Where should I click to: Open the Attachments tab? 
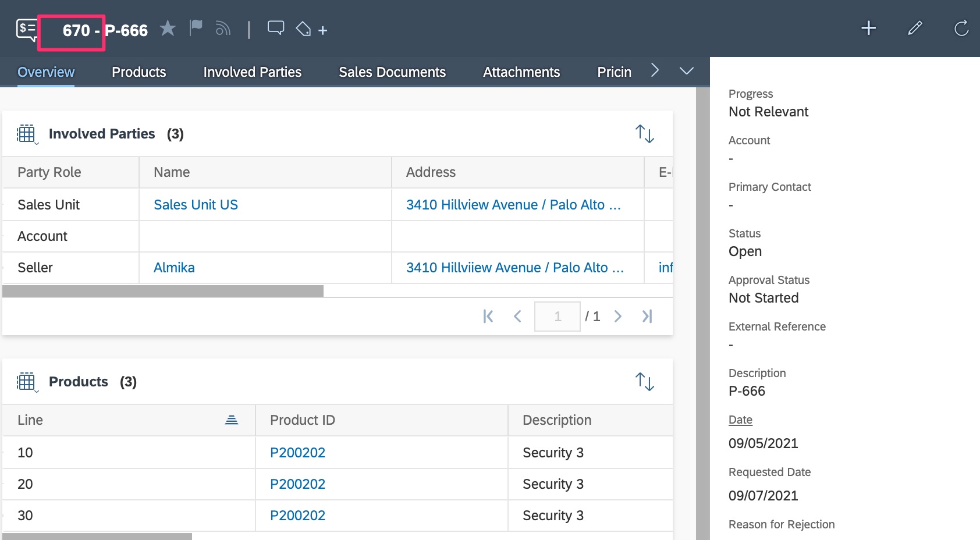521,72
